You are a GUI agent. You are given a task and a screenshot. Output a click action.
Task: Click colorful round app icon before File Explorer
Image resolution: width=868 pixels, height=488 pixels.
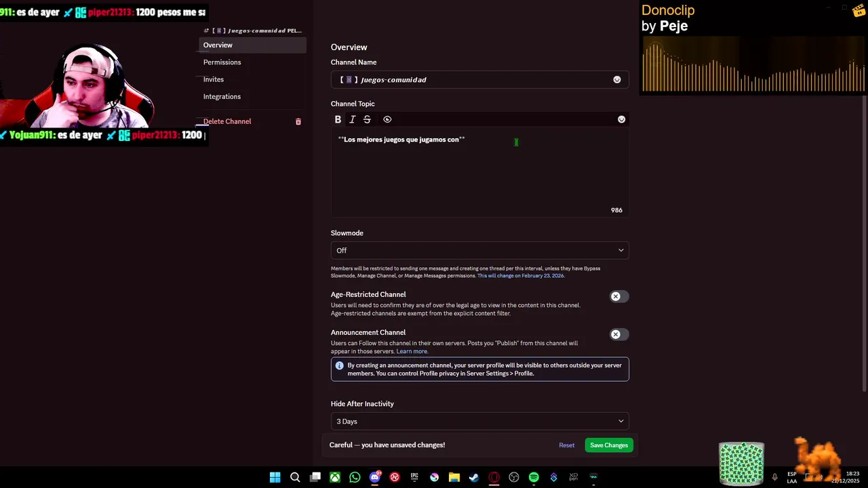[x=435, y=477]
